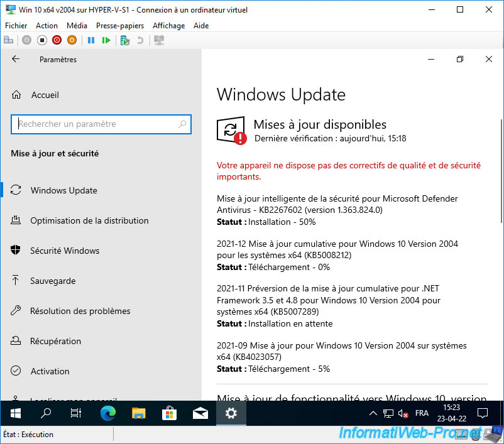Screen dimensions: 504x444
Task: Click the Ctrl+Alt+Del toolbar icon
Action: 8,40
